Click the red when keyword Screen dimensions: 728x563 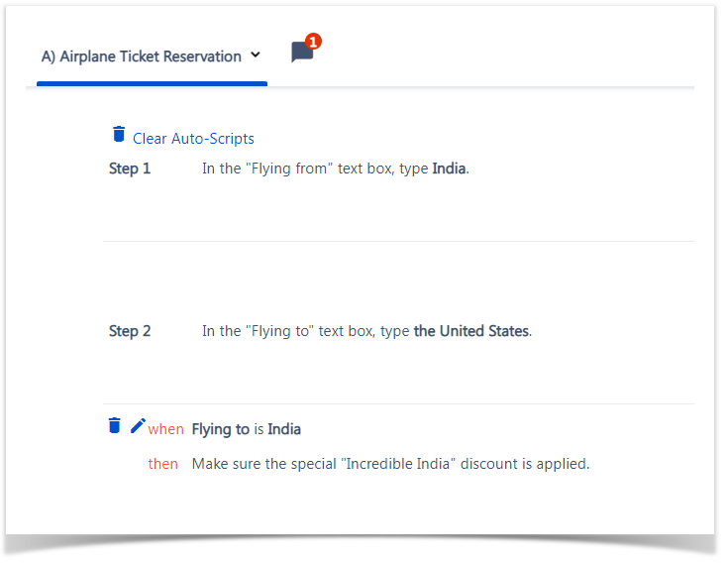[x=165, y=429]
